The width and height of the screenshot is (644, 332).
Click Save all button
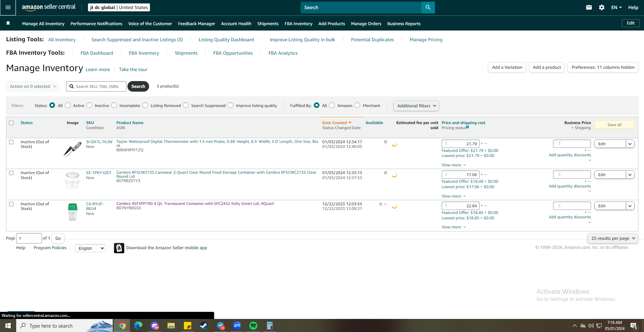tap(614, 125)
